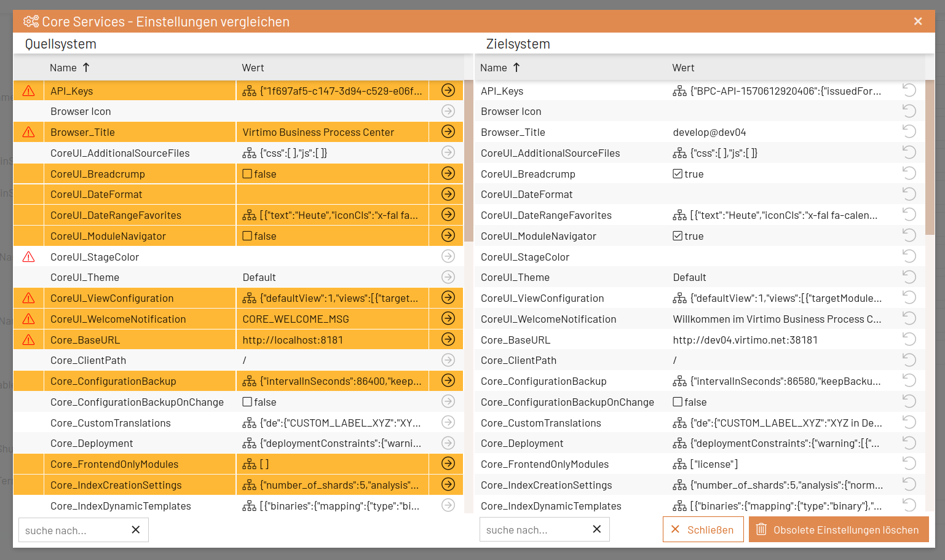Select Core_Deployment row in target system
Screen dimensions: 945x560
coord(522,443)
